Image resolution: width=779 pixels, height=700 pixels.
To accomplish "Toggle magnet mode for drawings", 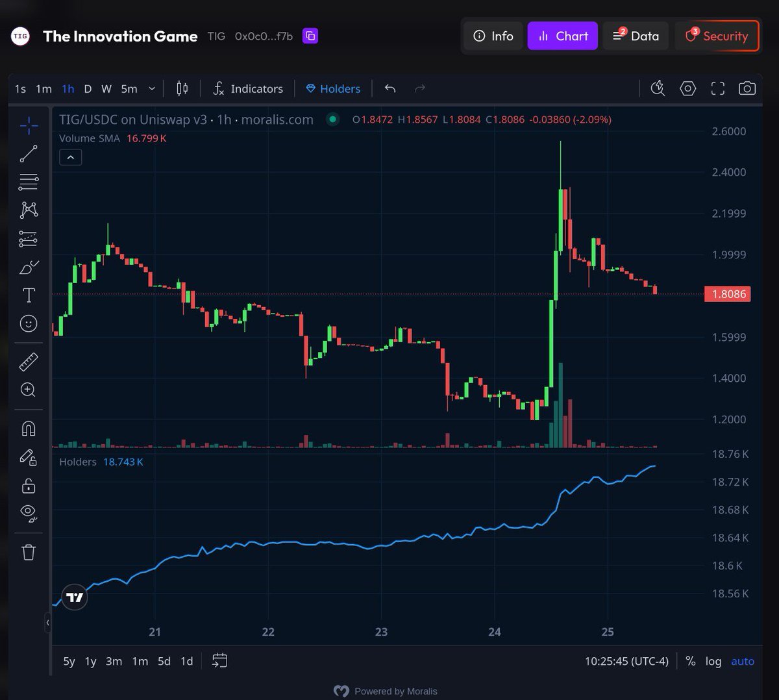I will click(x=29, y=429).
